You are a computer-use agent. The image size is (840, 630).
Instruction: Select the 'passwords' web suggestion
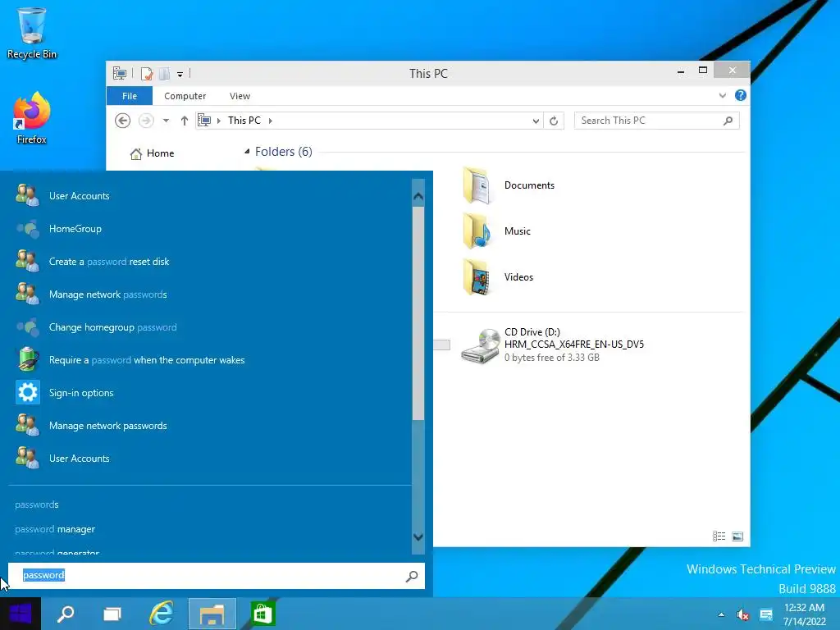click(x=36, y=504)
